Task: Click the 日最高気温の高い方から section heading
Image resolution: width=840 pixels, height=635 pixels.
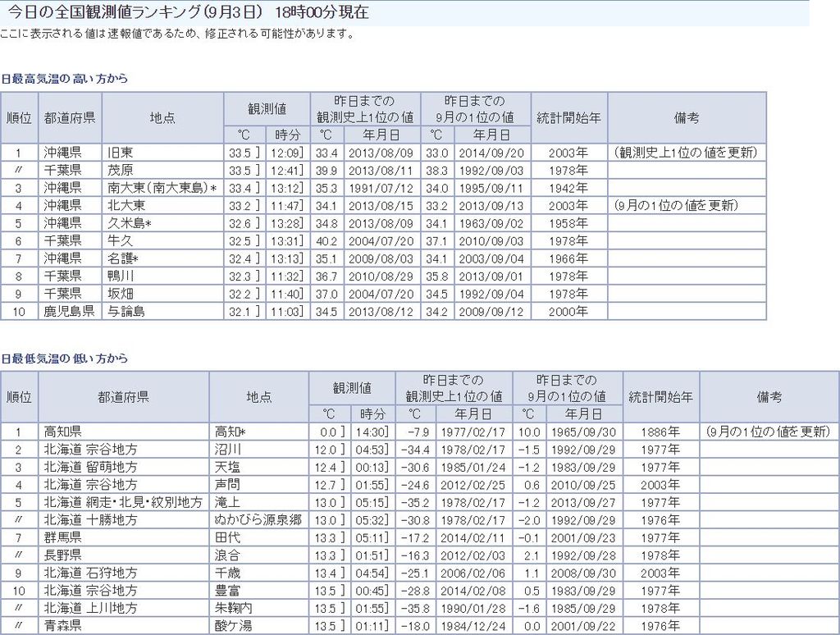Action: point(65,79)
